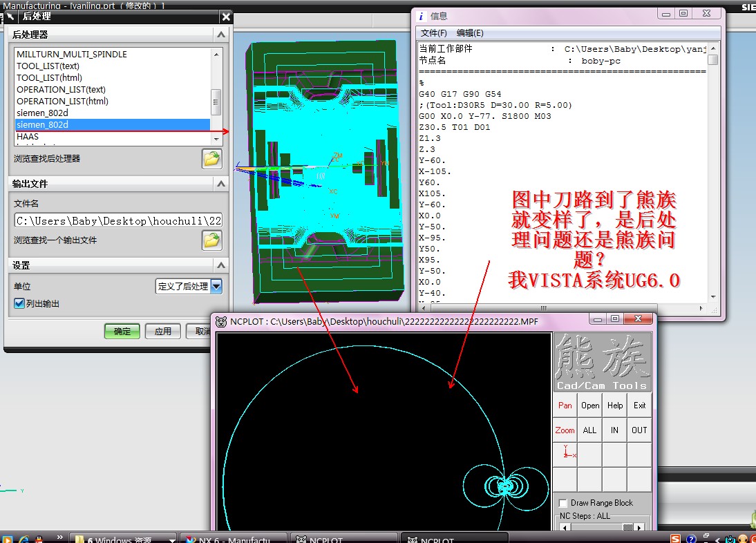The image size is (756, 543).
Task: Click the 确定 button
Action: (122, 331)
